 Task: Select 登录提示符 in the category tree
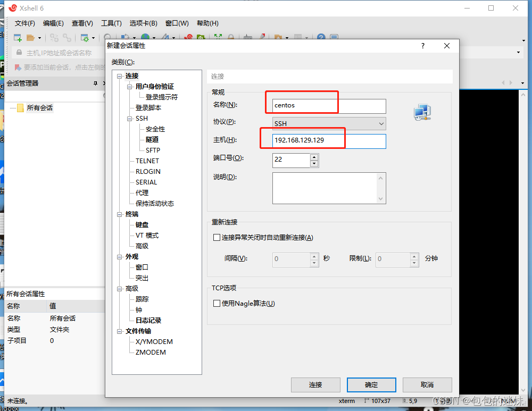(162, 97)
